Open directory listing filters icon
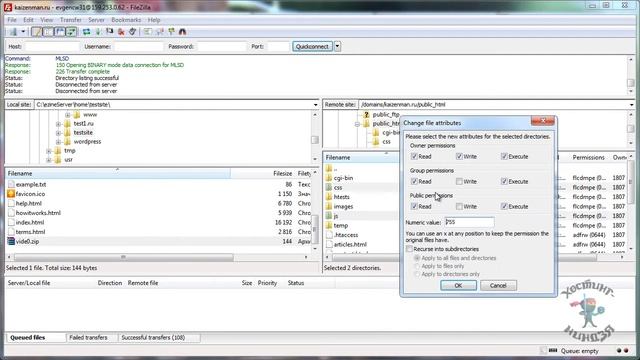640x360 pixels. pyautogui.click(x=147, y=32)
